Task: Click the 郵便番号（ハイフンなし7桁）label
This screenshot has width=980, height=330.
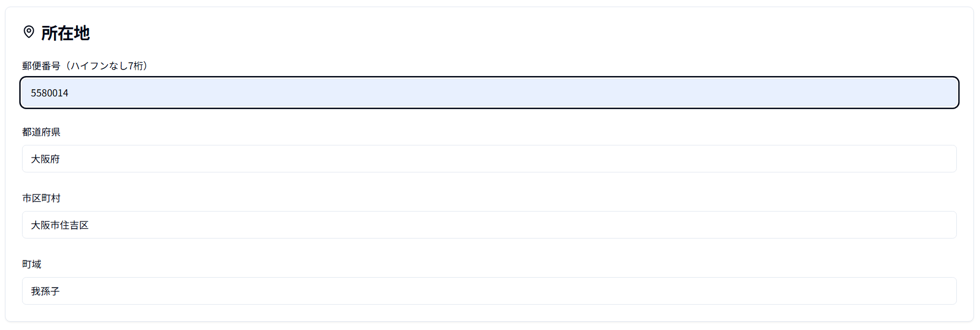Action: 84,66
